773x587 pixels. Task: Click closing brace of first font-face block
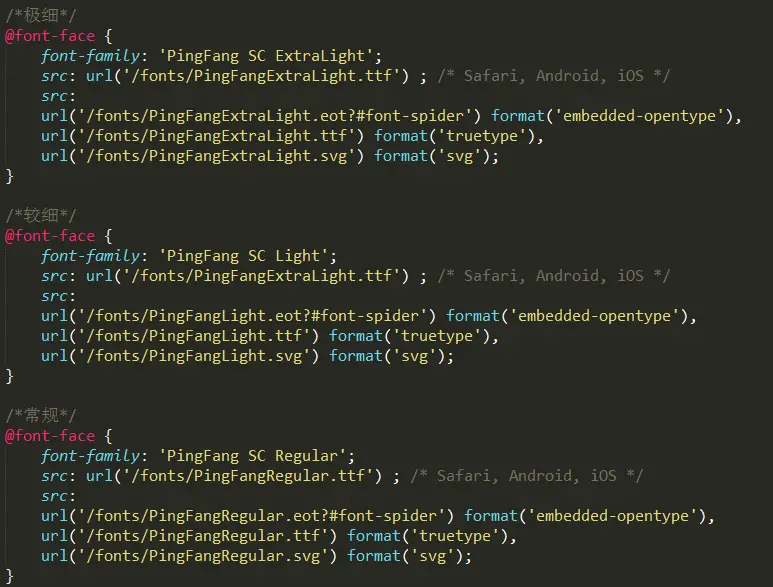click(9, 176)
